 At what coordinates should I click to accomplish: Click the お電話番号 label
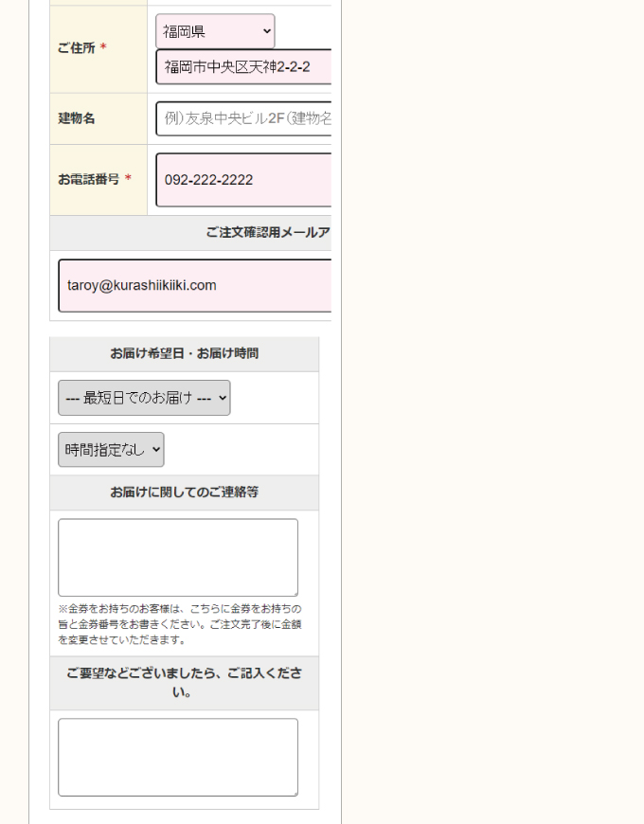(x=89, y=179)
